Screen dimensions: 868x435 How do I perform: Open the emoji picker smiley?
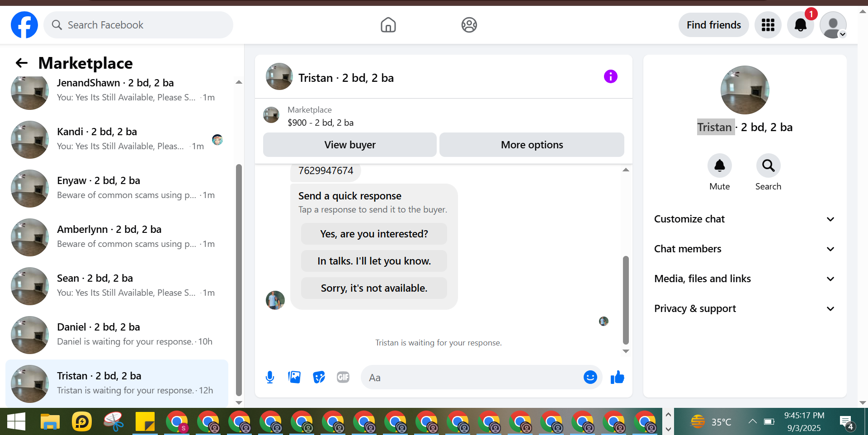[590, 377]
